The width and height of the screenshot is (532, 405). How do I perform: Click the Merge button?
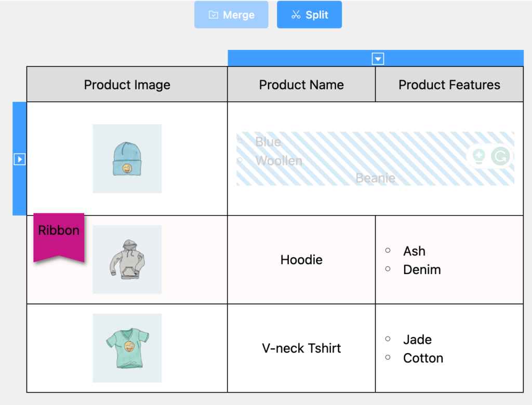(x=231, y=15)
